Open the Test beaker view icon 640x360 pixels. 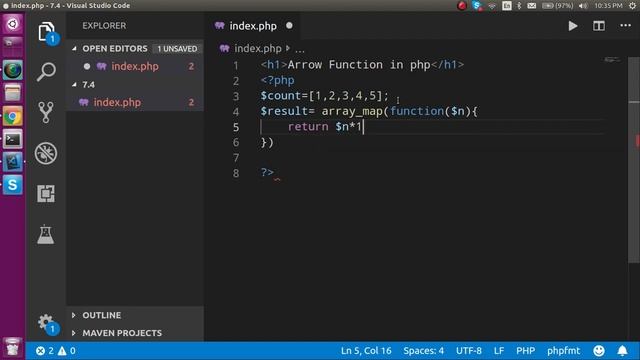click(x=45, y=234)
